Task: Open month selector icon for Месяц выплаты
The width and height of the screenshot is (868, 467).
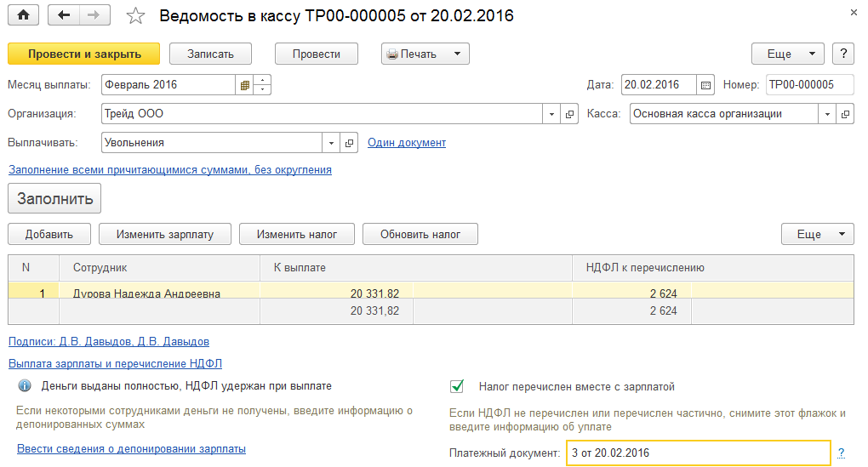Action: [x=245, y=85]
